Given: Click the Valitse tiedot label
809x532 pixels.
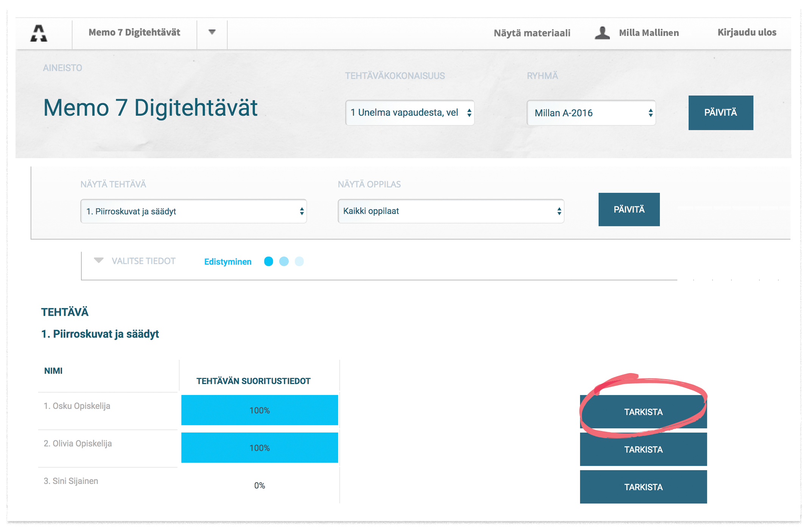Looking at the screenshot, I should tap(143, 261).
